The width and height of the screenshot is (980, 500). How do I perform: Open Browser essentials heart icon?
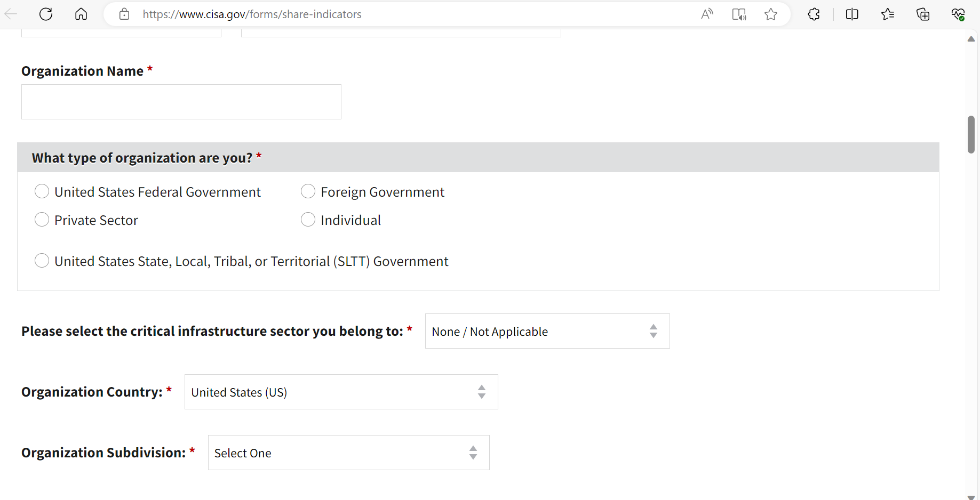click(958, 14)
